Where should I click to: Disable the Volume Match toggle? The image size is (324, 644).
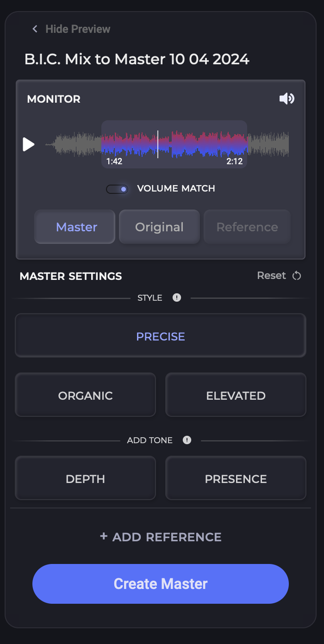[x=117, y=189]
